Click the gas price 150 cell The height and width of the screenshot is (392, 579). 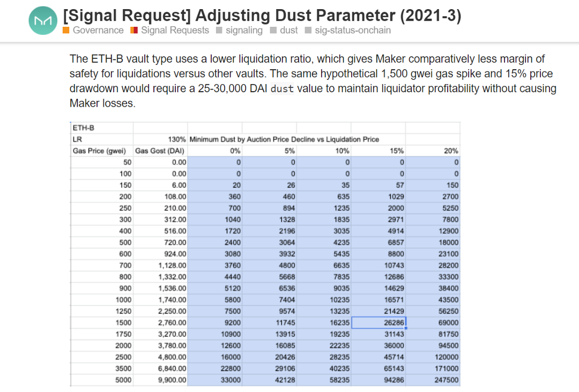(x=102, y=185)
